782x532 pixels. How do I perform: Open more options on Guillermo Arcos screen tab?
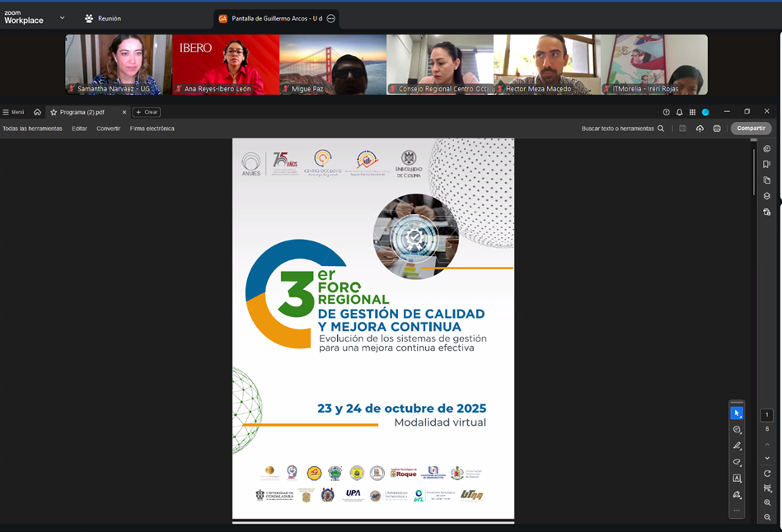331,18
